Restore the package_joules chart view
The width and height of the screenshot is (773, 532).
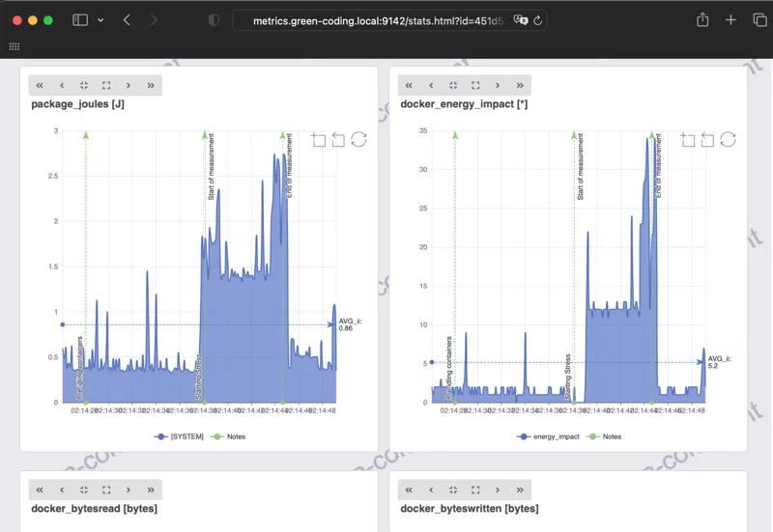click(x=358, y=139)
